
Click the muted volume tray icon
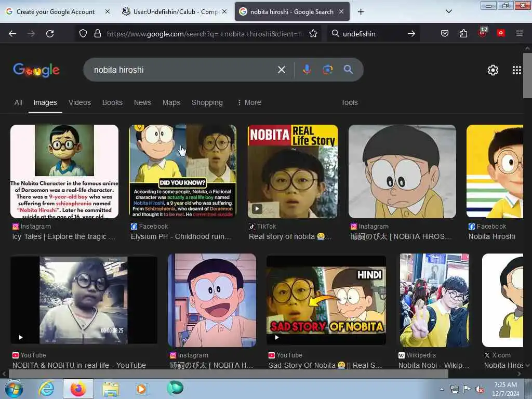point(480,389)
